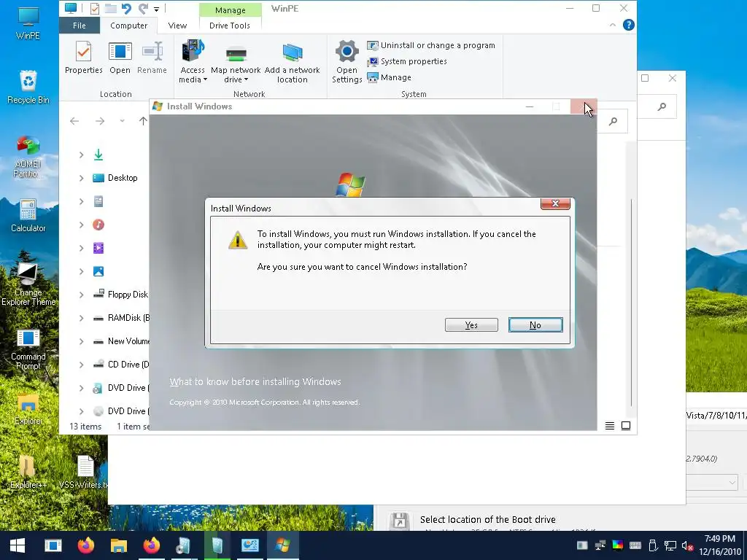
Task: Click the WinPE explorer search icon
Action: coord(613,122)
